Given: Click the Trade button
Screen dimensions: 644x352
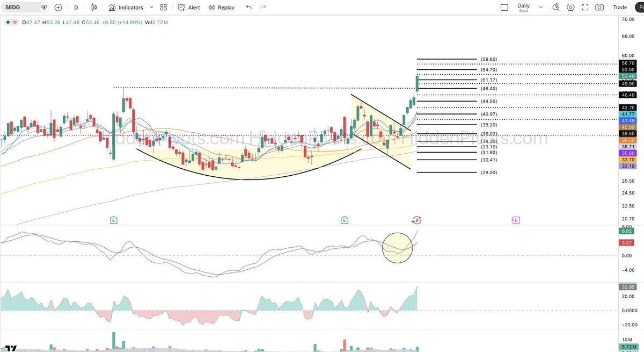Looking at the screenshot, I should (620, 8).
